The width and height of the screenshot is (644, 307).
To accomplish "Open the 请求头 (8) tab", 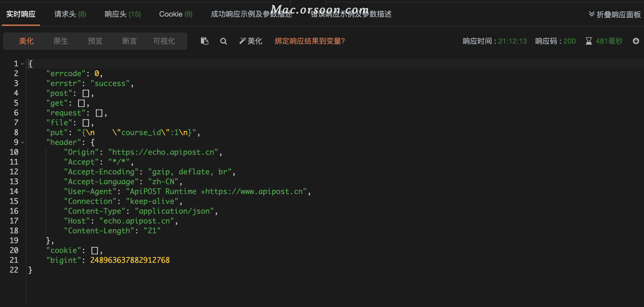I will (70, 14).
